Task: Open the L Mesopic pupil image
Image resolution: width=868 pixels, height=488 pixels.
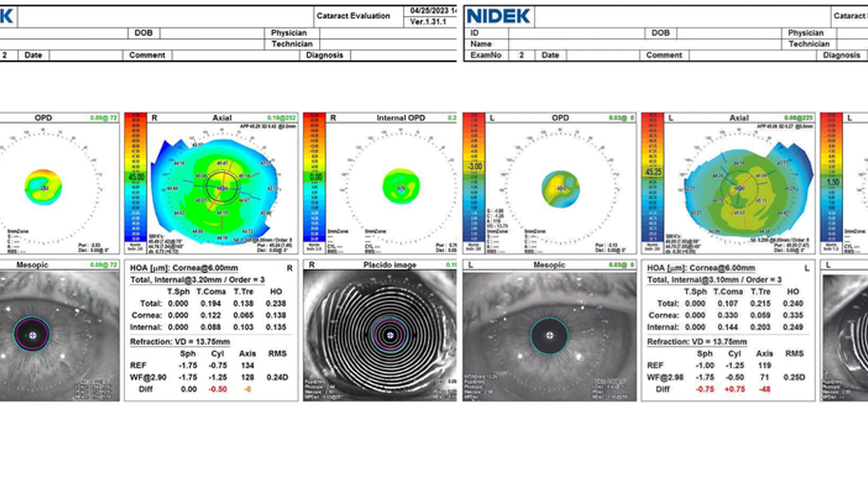Action: coord(550,335)
